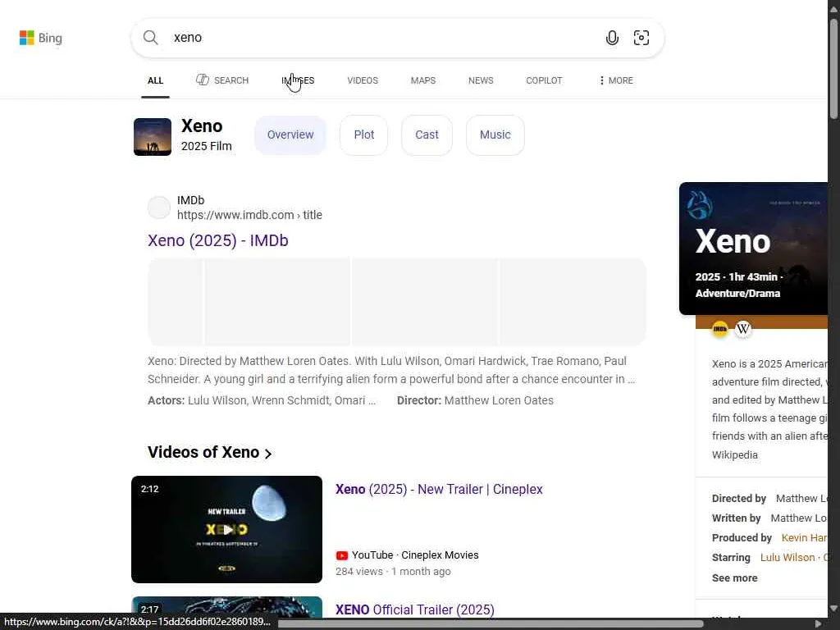Play the Xeno New Trailer video

point(226,529)
